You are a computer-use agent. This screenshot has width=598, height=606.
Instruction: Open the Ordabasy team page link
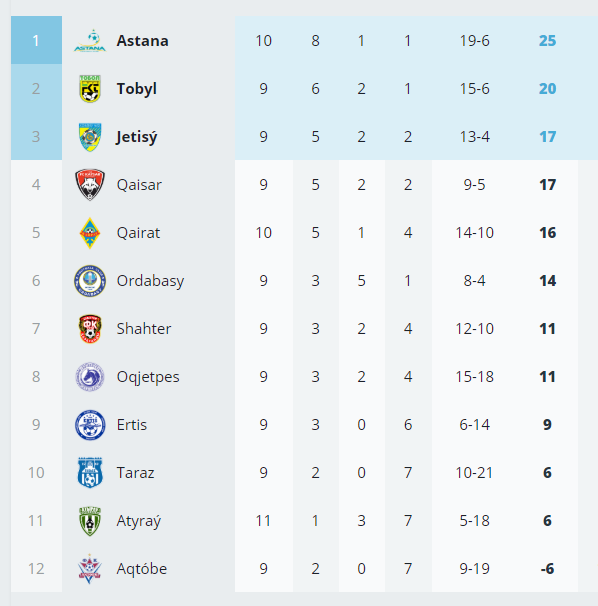pyautogui.click(x=150, y=281)
